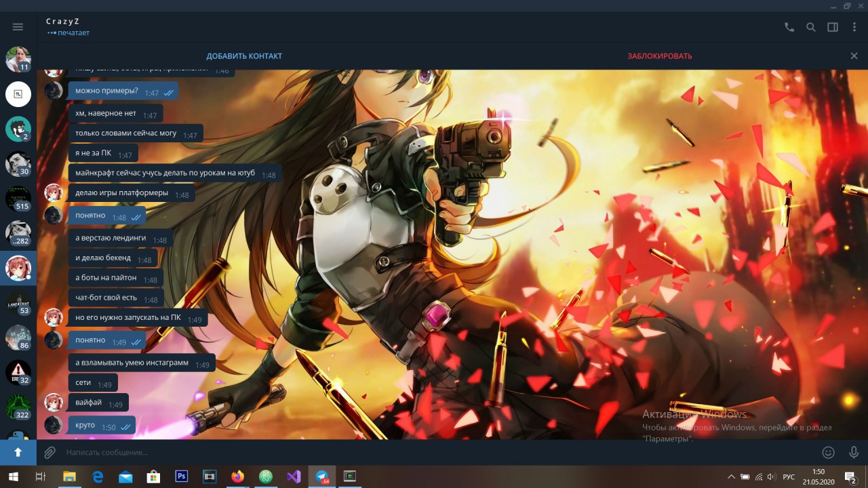Viewport: 868px width, 488px height.
Task: Open chat with 32 unread warning avatar
Action: (18, 373)
